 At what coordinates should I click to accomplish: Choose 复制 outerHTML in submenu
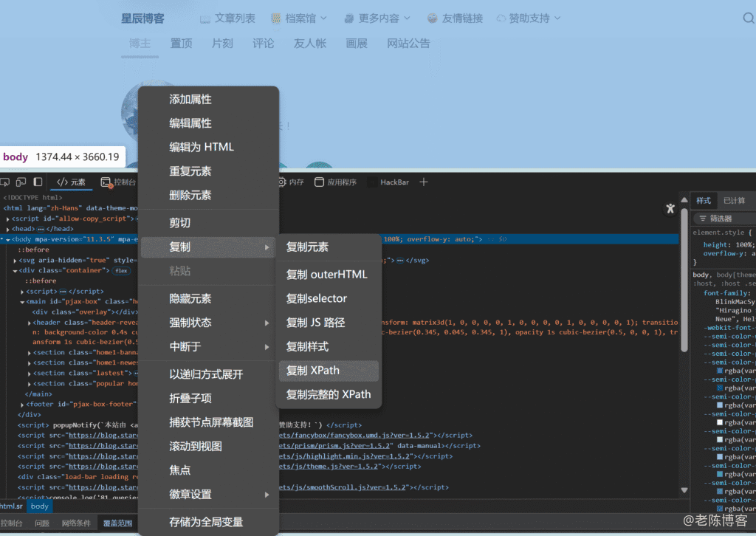[329, 275]
